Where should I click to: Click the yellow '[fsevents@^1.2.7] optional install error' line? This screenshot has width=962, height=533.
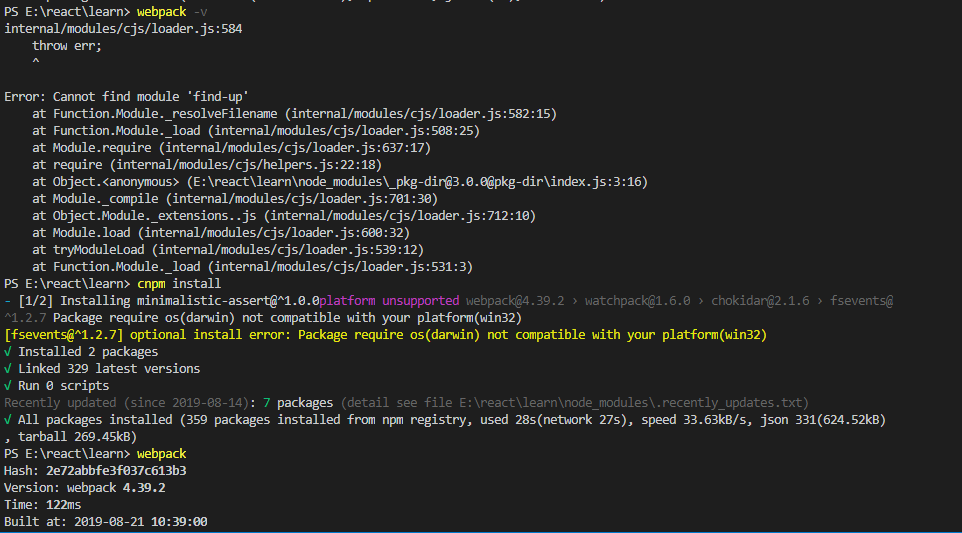(x=385, y=335)
